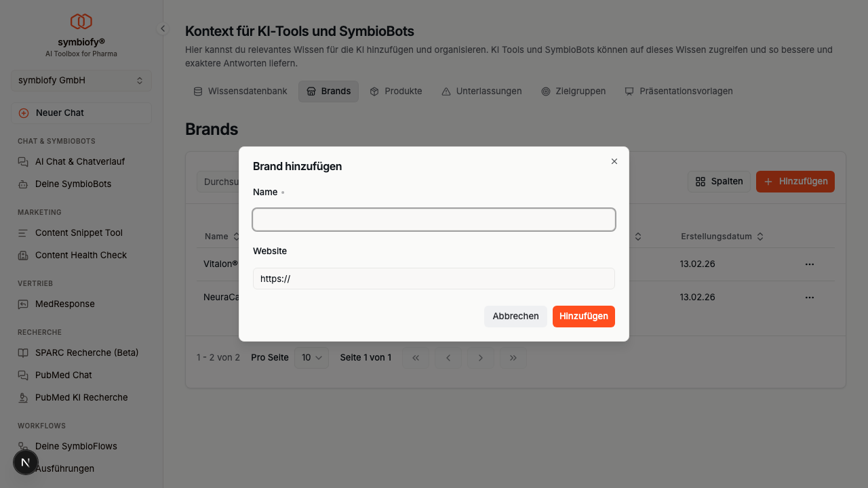Viewport: 868px width, 488px height.
Task: Sort the table by Erstellungsdatum
Action: tap(722, 237)
